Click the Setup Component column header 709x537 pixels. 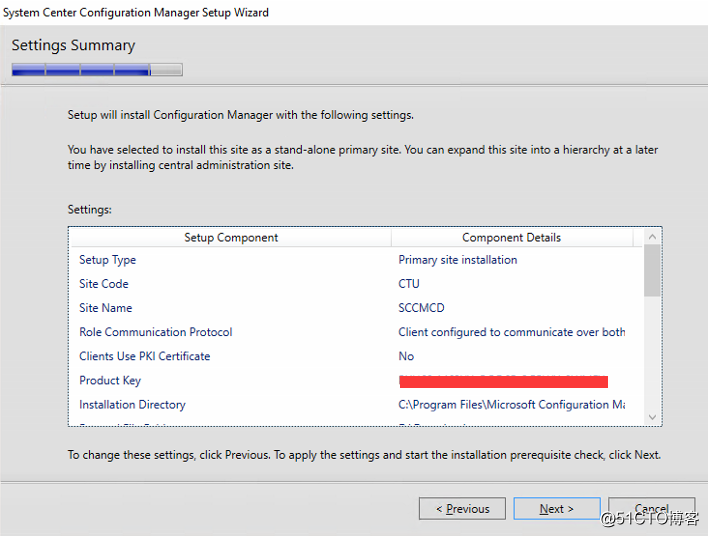(231, 238)
